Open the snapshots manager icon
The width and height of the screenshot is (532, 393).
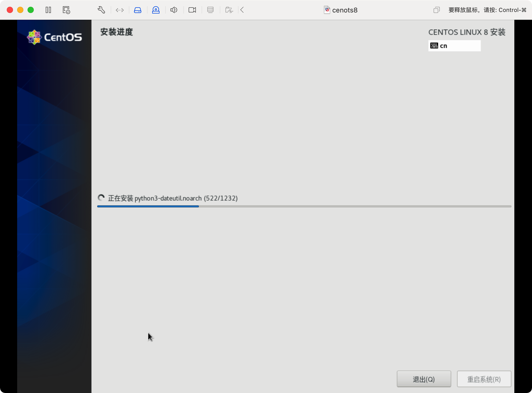pyautogui.click(x=66, y=10)
